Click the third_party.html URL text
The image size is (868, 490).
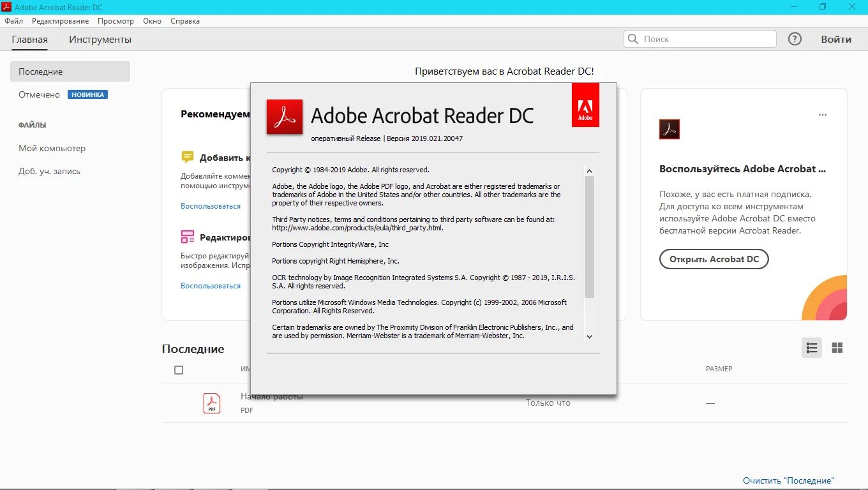tap(357, 228)
